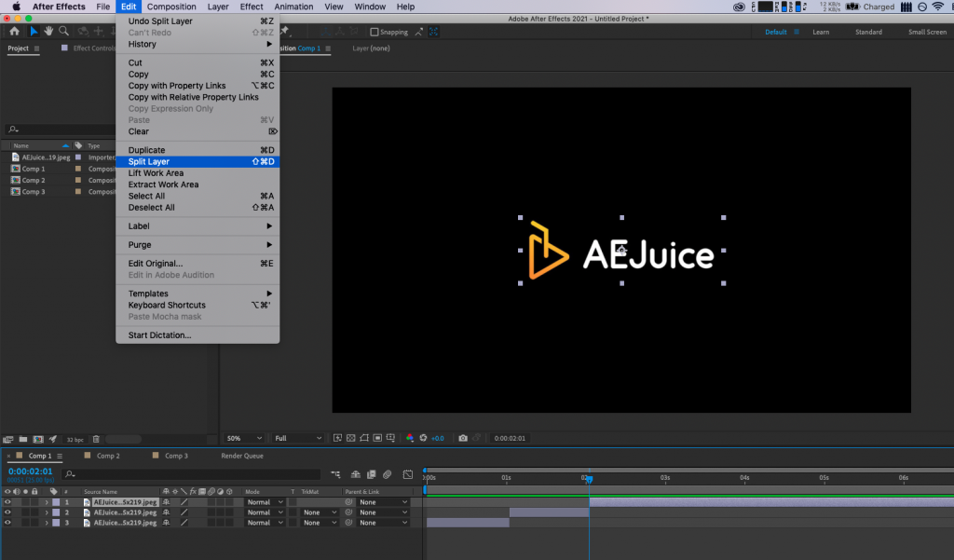Open the channel and color management icon

pos(410,438)
